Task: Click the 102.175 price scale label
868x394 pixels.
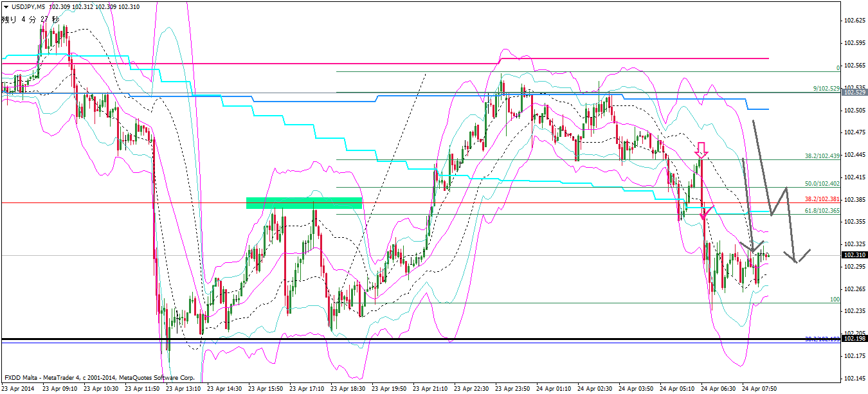Action: tap(854, 355)
